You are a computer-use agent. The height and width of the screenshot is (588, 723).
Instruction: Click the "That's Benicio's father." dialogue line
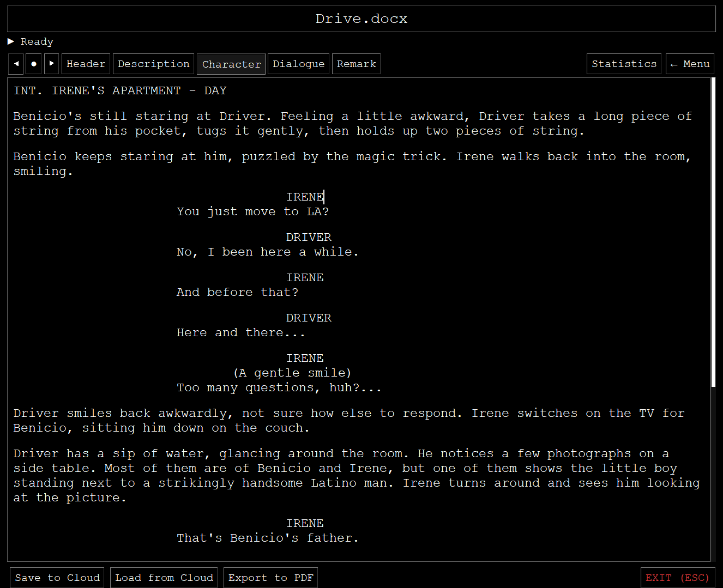point(267,538)
